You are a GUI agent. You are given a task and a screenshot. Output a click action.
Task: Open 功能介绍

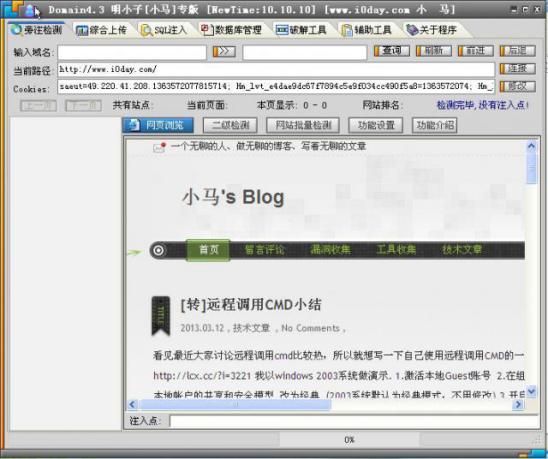tap(435, 125)
